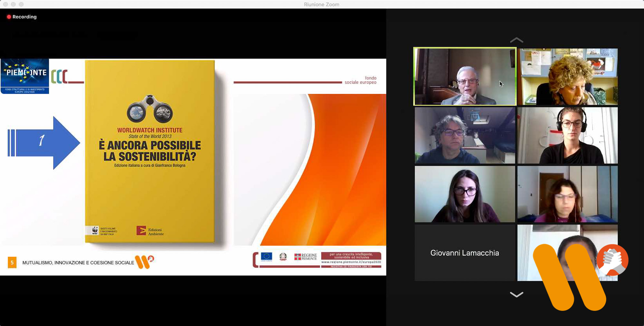Show more participants with the down chevron

[516, 294]
